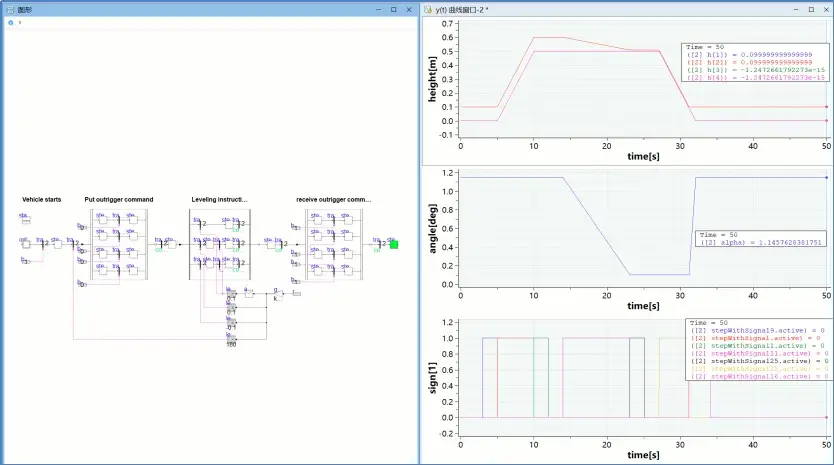Click the sign[1] axis label
Image resolution: width=834 pixels, height=465 pixels.
[432, 378]
